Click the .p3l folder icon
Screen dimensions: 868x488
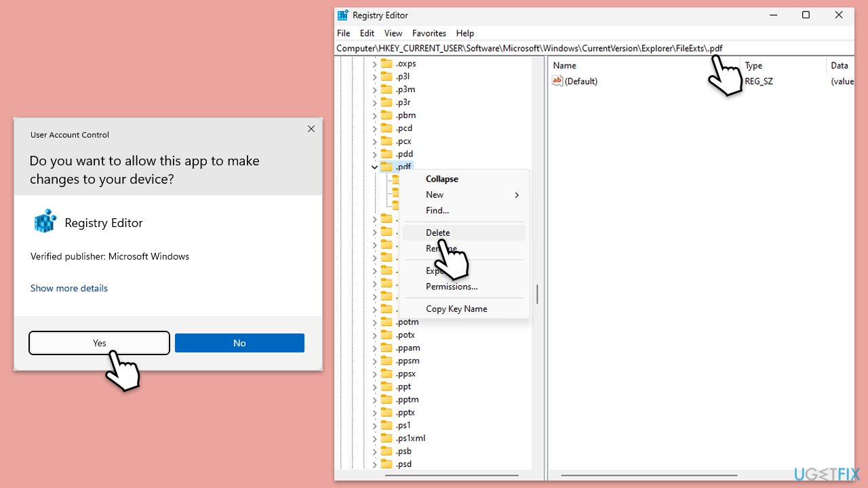(387, 76)
